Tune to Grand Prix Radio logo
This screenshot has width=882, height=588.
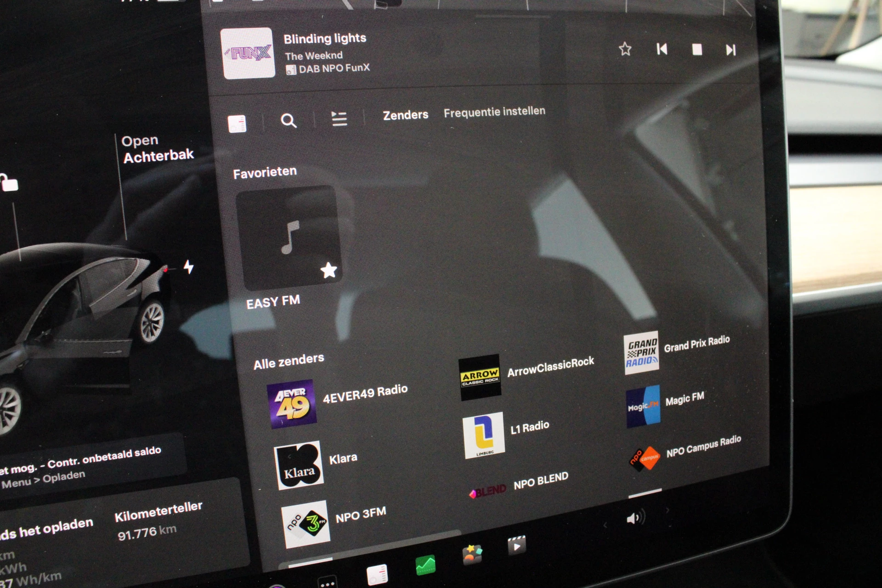(641, 353)
